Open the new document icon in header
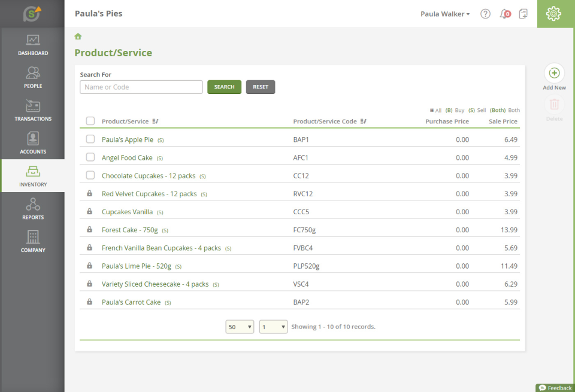Image resolution: width=575 pixels, height=392 pixels. tap(523, 13)
